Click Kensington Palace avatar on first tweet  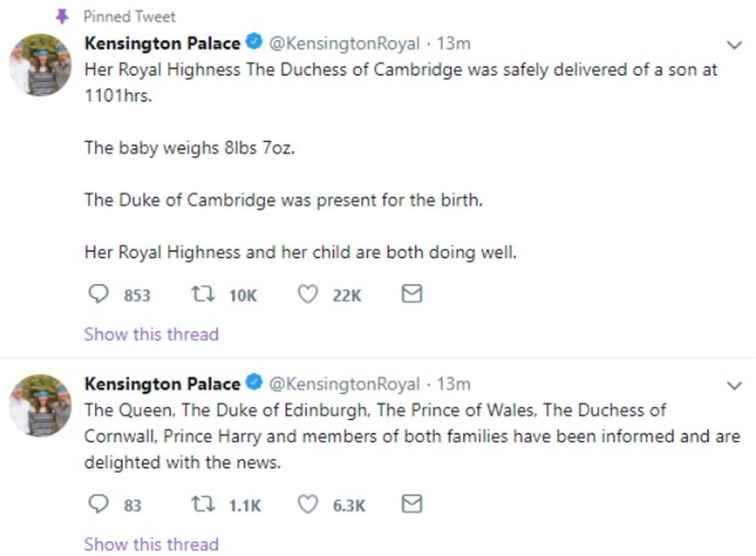click(40, 65)
